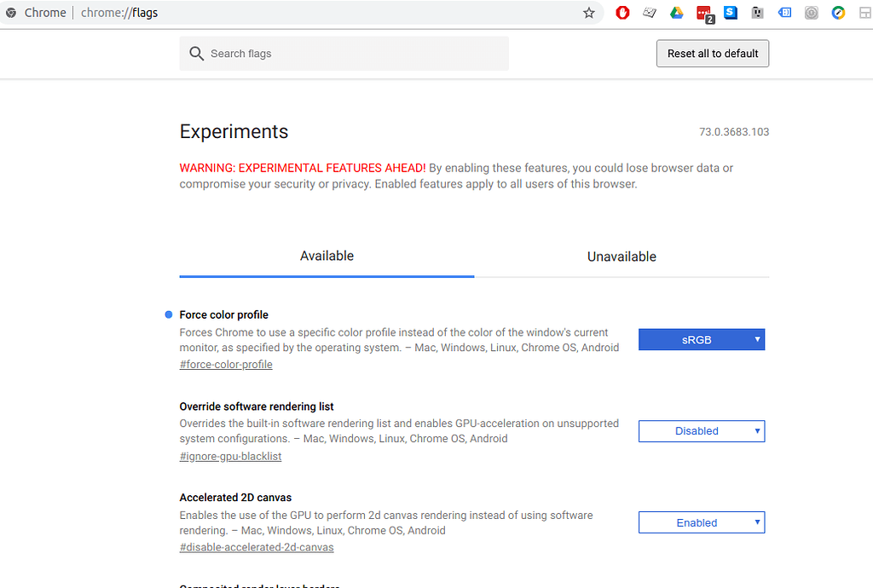Click the Force color profile heading

coord(224,314)
